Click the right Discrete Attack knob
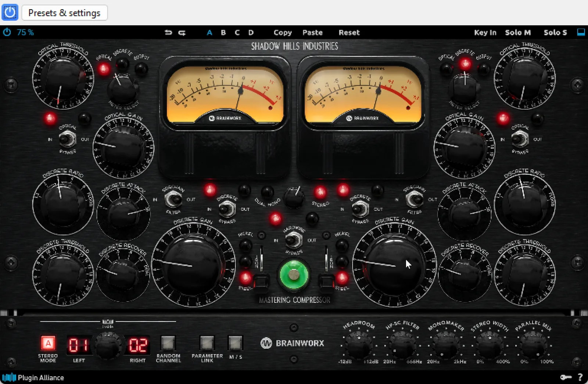The height and width of the screenshot is (384, 588). (464, 214)
